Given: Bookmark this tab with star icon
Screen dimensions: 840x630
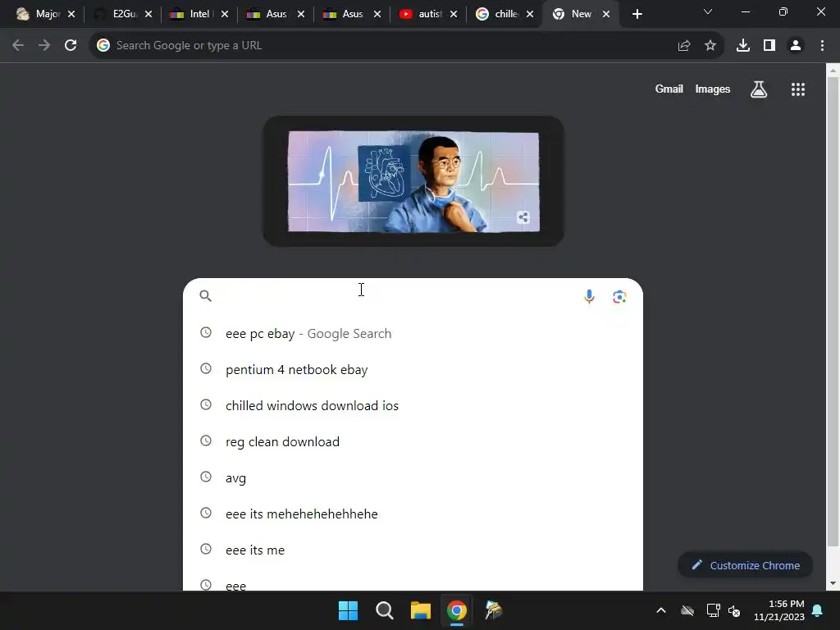Looking at the screenshot, I should point(710,46).
